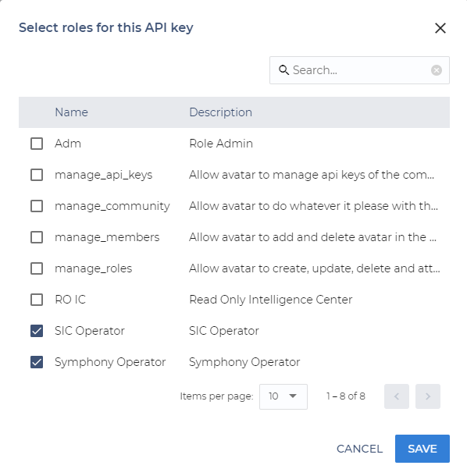Close the role selection dialog with X
The width and height of the screenshot is (467, 476).
tap(440, 28)
